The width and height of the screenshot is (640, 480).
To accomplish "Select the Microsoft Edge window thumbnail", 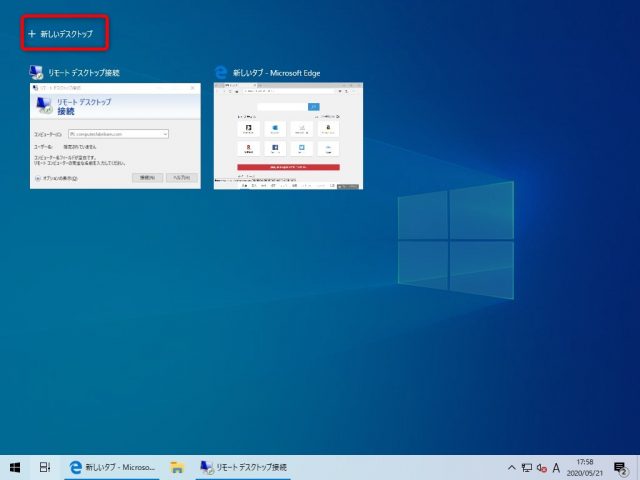I will (x=288, y=136).
